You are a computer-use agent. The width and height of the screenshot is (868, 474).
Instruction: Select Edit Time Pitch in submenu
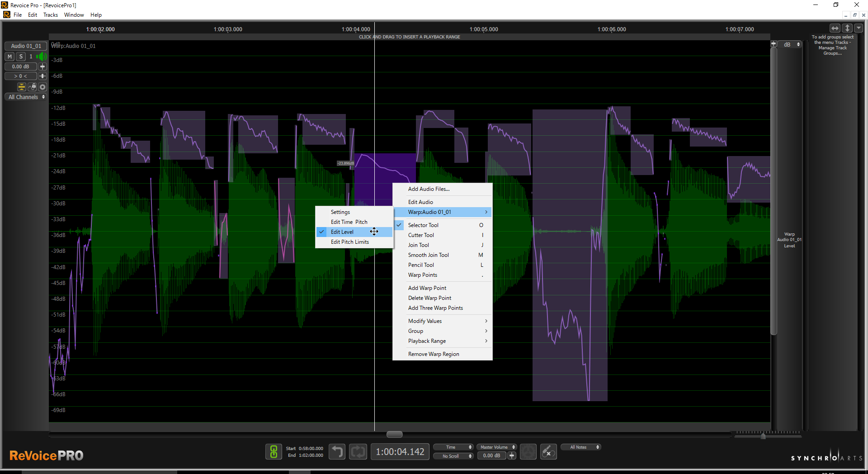click(x=354, y=222)
